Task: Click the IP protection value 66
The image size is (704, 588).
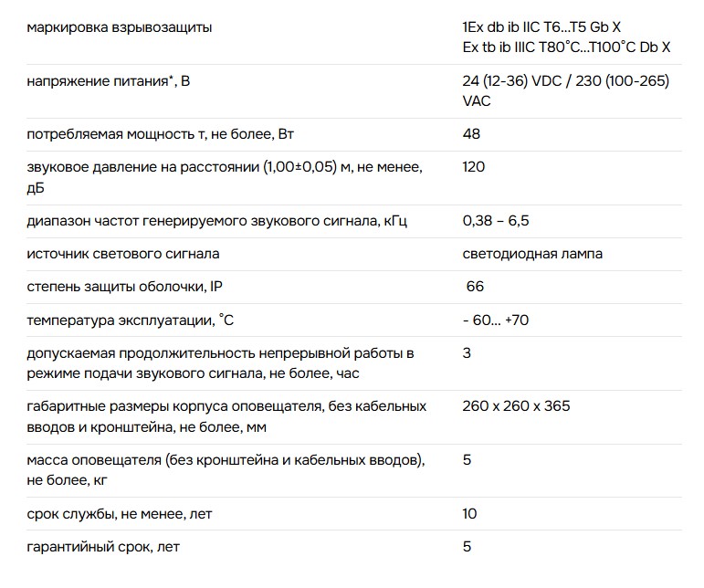Action: (x=475, y=287)
